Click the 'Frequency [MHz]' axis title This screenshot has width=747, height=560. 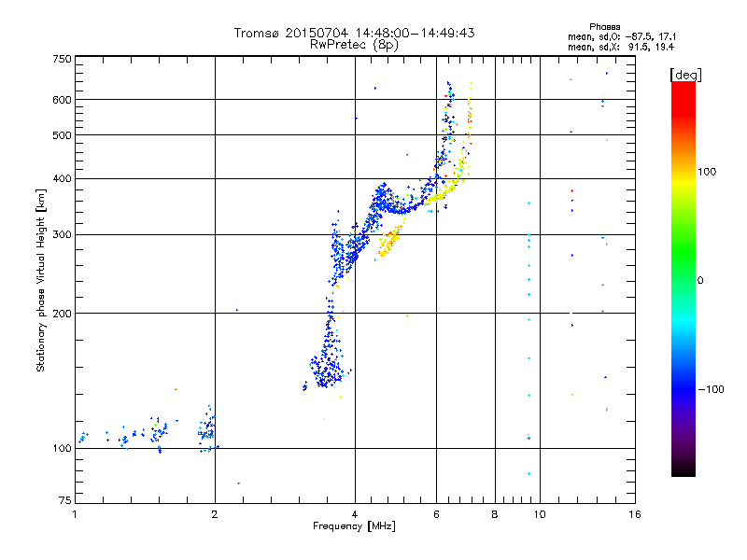click(354, 526)
